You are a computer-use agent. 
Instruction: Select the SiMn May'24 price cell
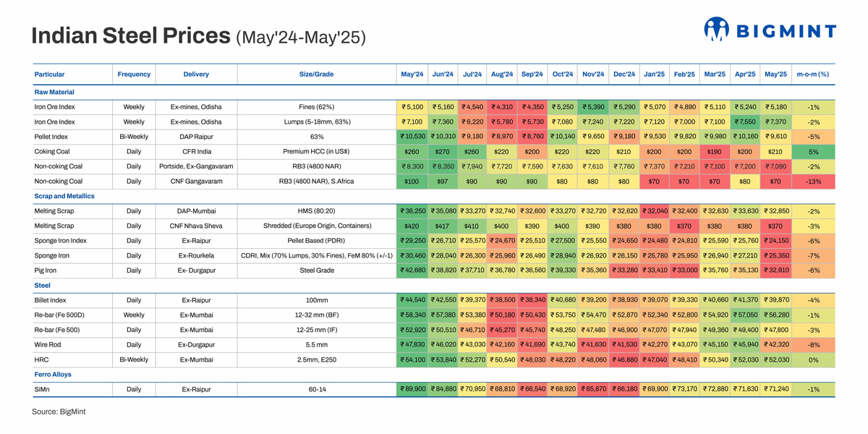412,389
